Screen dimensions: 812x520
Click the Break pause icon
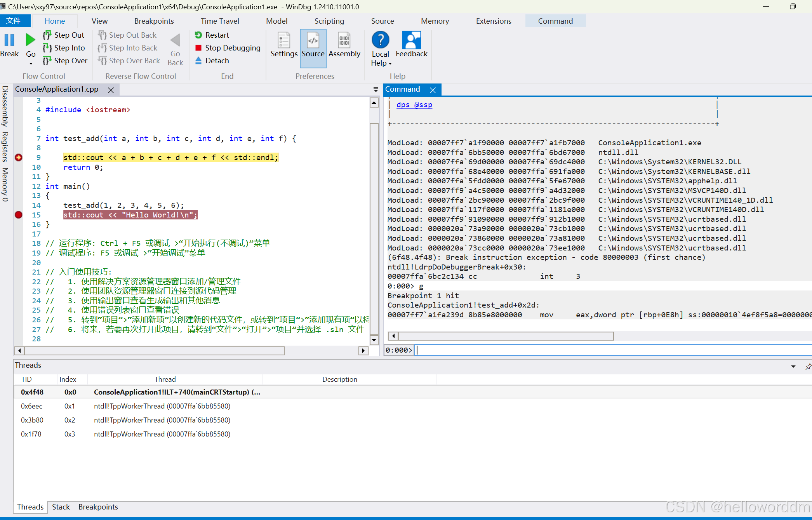(x=9, y=40)
